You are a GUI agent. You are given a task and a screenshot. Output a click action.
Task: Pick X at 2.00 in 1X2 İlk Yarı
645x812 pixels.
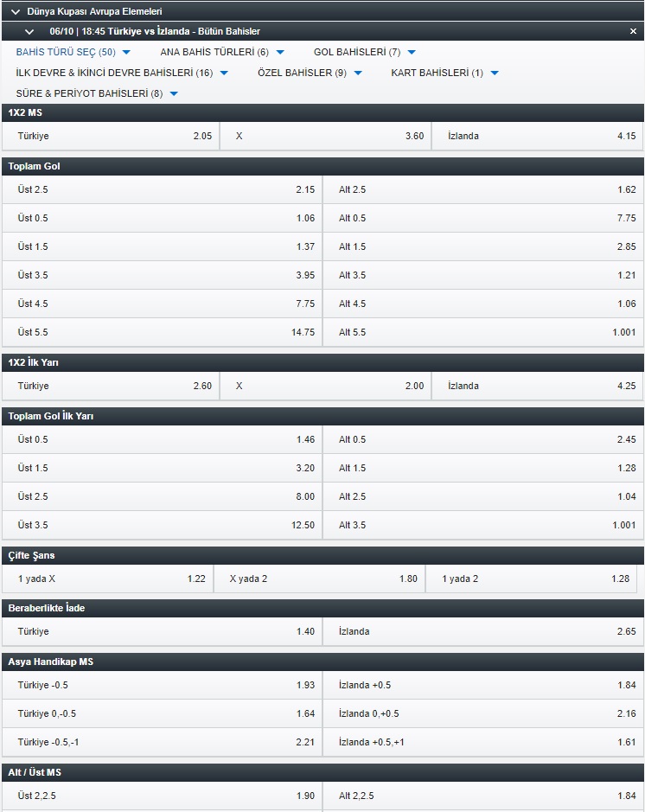tap(326, 386)
